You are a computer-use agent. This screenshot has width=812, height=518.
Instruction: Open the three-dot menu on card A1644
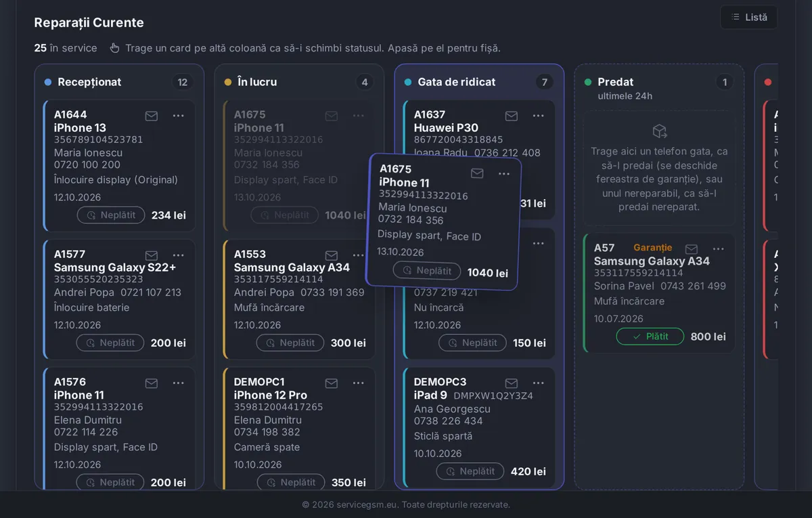pyautogui.click(x=179, y=116)
